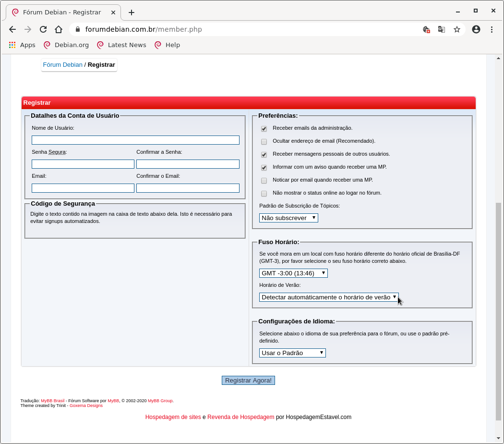The width and height of the screenshot is (504, 444).
Task: Click the padlock site security icon
Action: click(77, 29)
